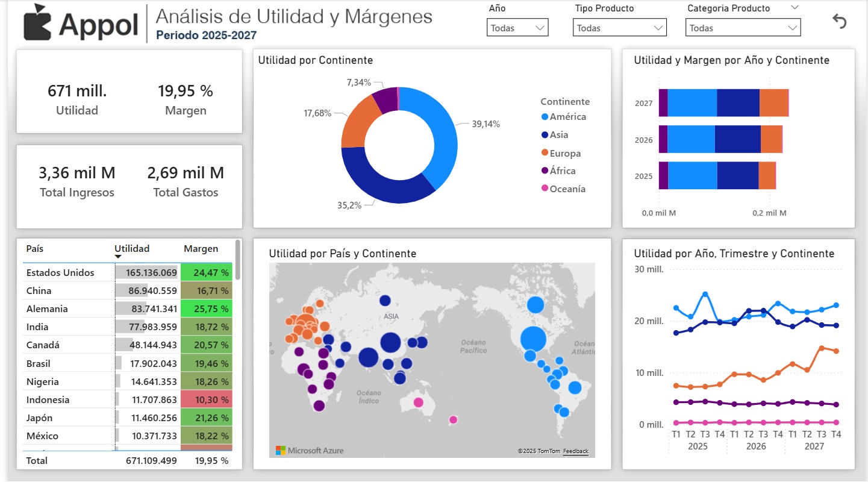
Task: Open the Feedback link on map
Action: coord(575,451)
